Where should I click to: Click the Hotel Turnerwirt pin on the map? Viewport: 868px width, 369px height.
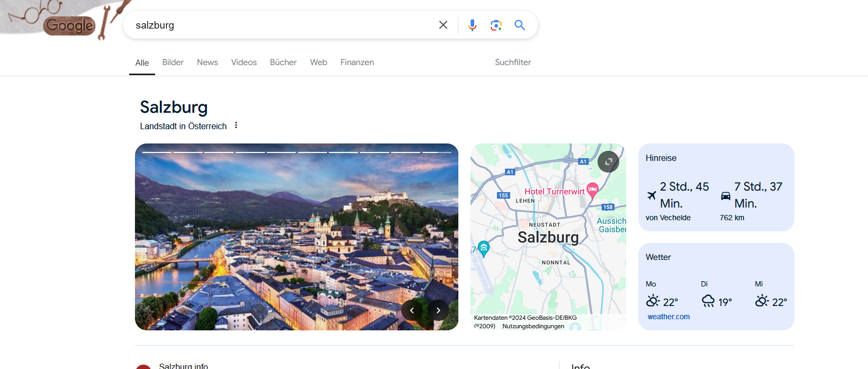click(x=592, y=189)
